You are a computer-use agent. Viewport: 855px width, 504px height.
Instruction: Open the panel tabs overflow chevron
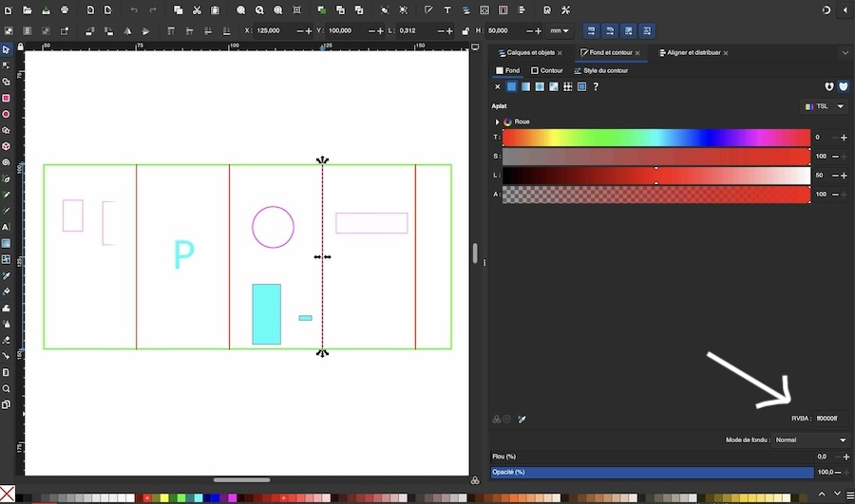(x=845, y=53)
